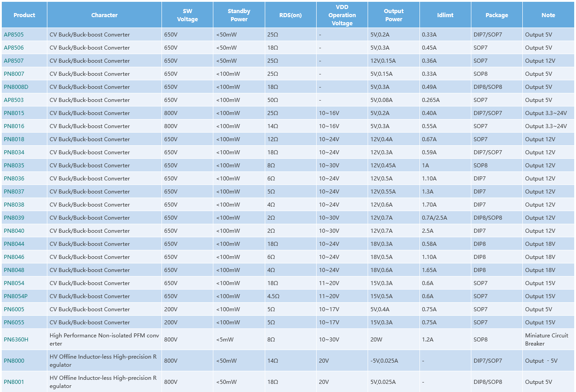The width and height of the screenshot is (576, 392).
Task: Open the PN8034 product link
Action: point(14,152)
